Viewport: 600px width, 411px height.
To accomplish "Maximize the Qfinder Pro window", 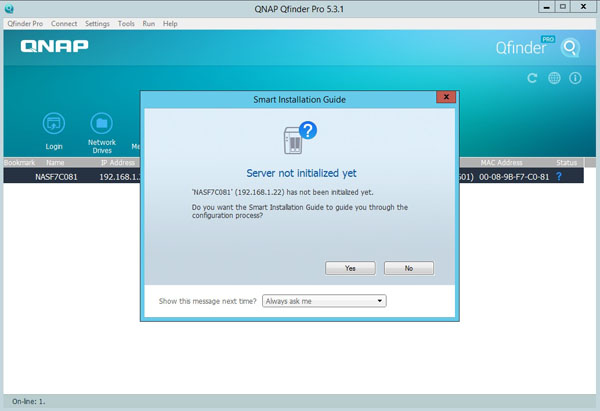I will [563, 7].
